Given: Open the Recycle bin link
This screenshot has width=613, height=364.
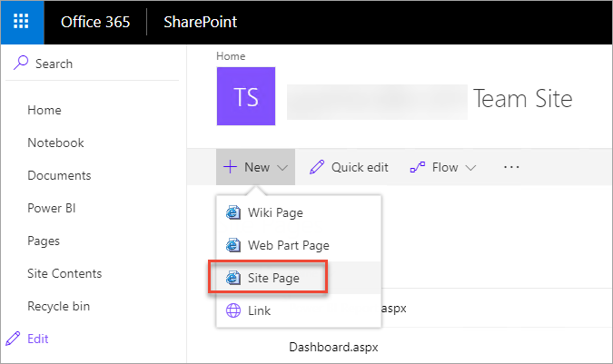Looking at the screenshot, I should tap(59, 306).
